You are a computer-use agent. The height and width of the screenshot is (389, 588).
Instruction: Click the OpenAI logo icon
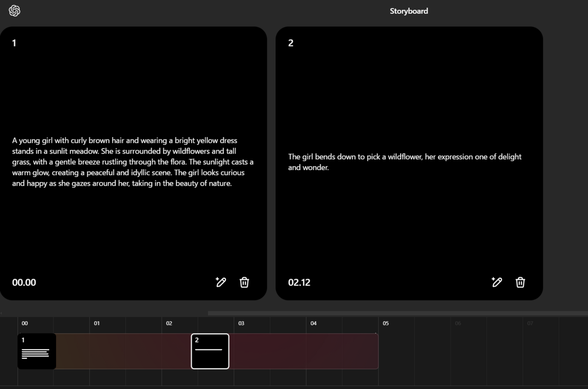[x=15, y=11]
